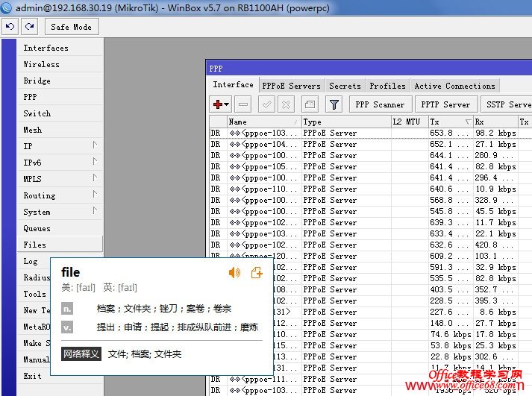The width and height of the screenshot is (532, 396).
Task: Select the row with Tx 74.6 kbps
Action: pyautogui.click(x=402, y=334)
